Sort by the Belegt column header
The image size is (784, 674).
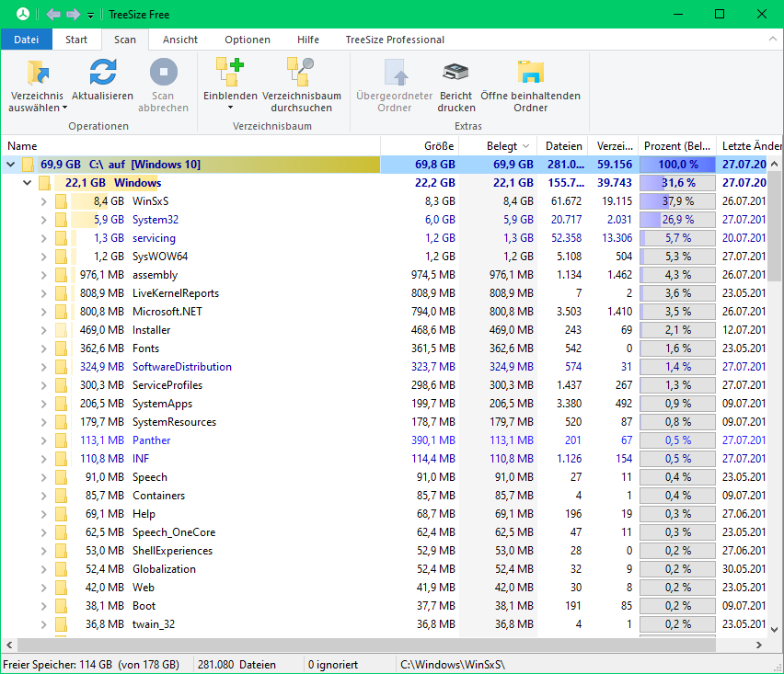click(498, 146)
